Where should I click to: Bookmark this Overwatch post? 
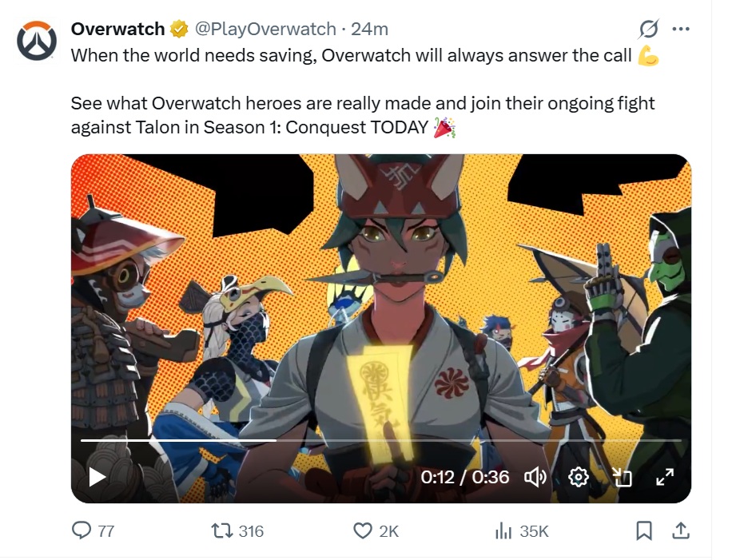click(x=643, y=531)
